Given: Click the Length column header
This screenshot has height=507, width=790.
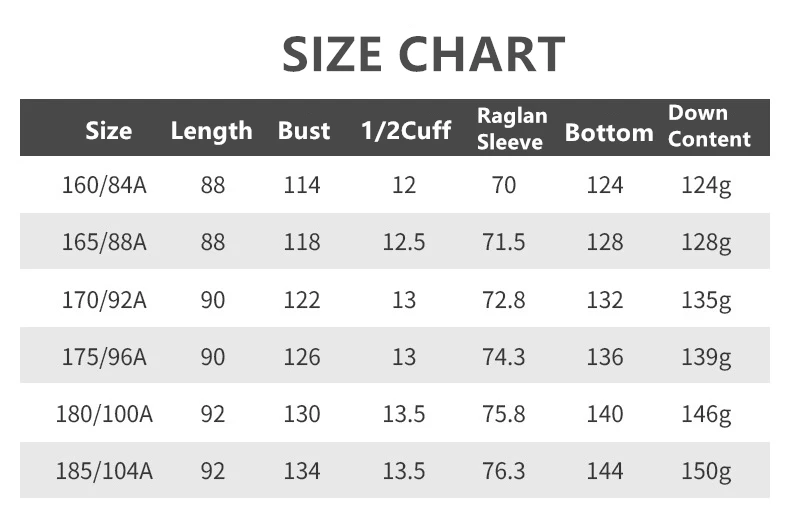Looking at the screenshot, I should click(211, 130).
